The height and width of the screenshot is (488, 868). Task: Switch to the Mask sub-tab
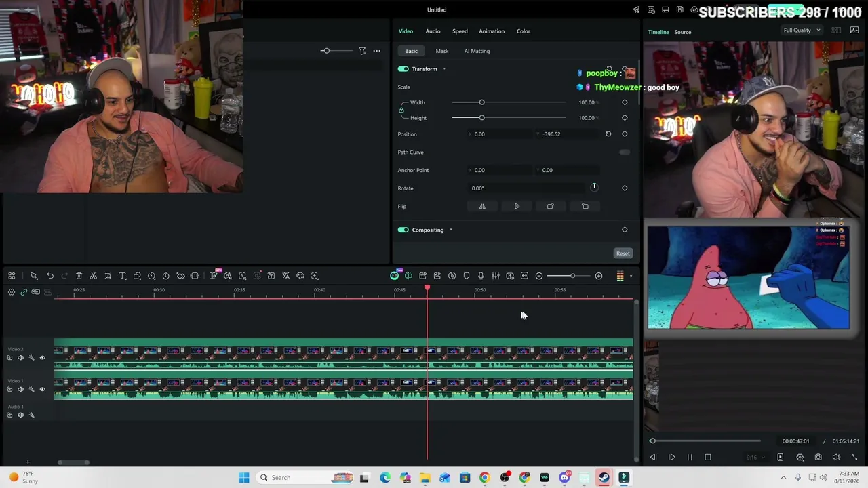pyautogui.click(x=442, y=51)
